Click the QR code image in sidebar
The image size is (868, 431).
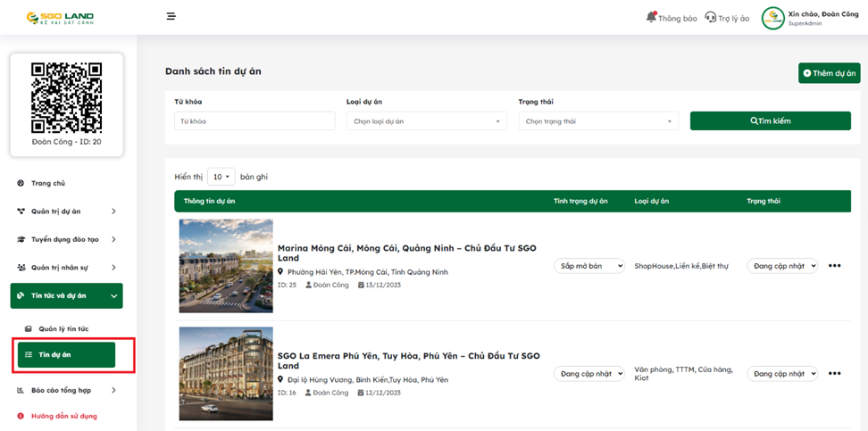pos(66,98)
